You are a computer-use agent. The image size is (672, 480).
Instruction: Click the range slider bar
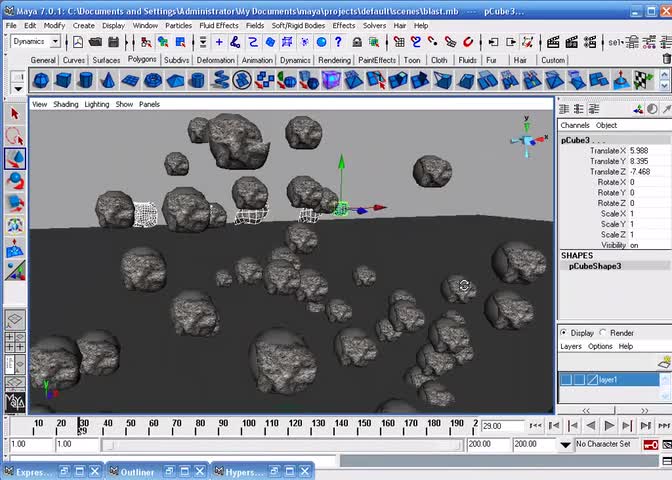(283, 445)
